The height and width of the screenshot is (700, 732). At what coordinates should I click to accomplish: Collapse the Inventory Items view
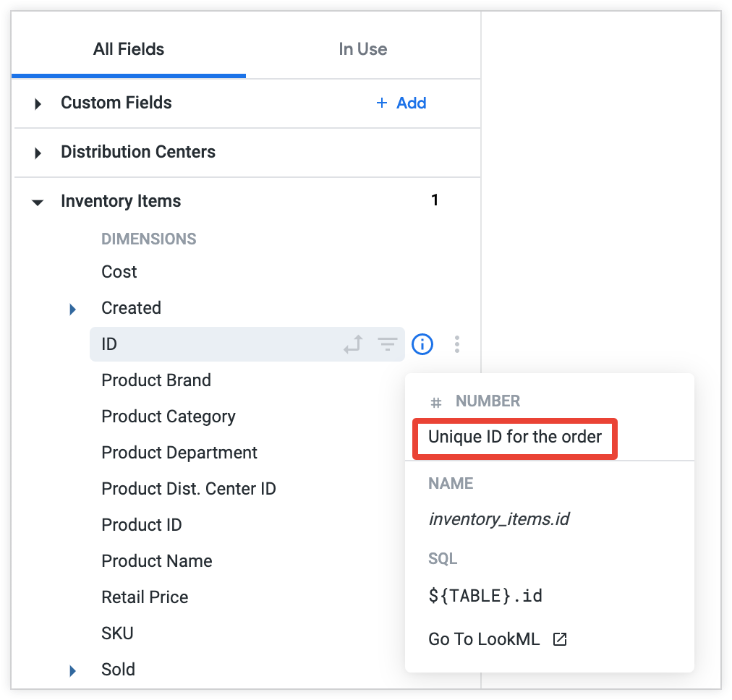(x=38, y=202)
